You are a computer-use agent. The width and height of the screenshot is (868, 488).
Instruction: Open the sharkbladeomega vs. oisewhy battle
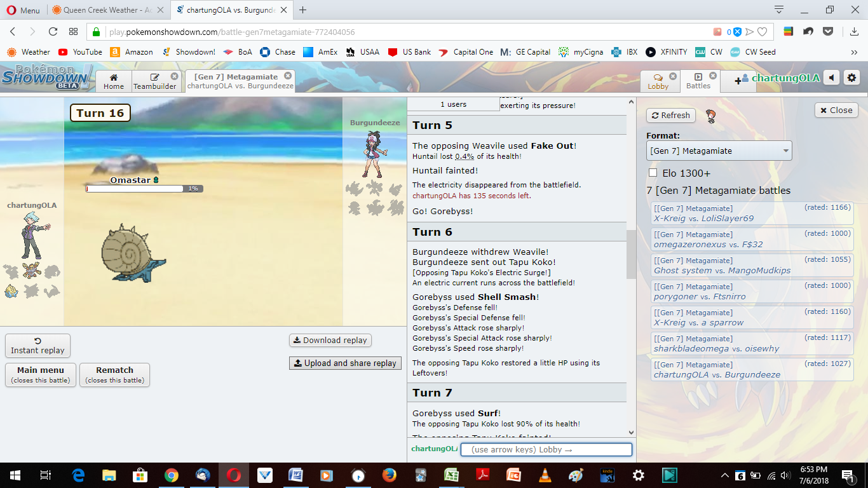[752, 343]
